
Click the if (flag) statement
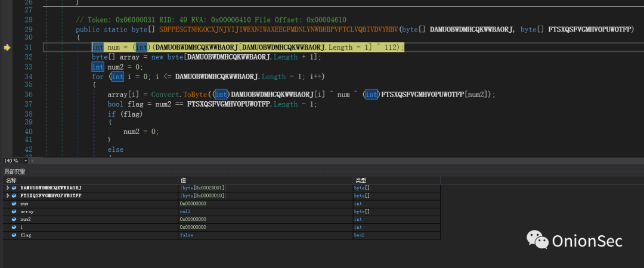click(125, 114)
